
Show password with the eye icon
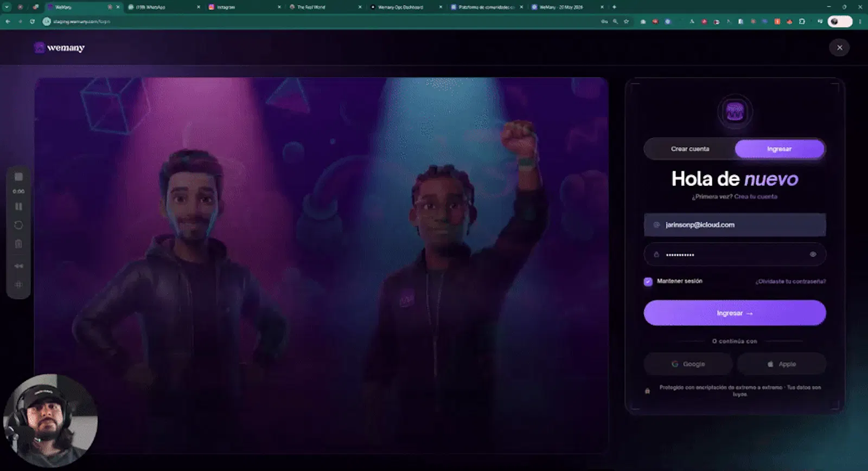813,255
